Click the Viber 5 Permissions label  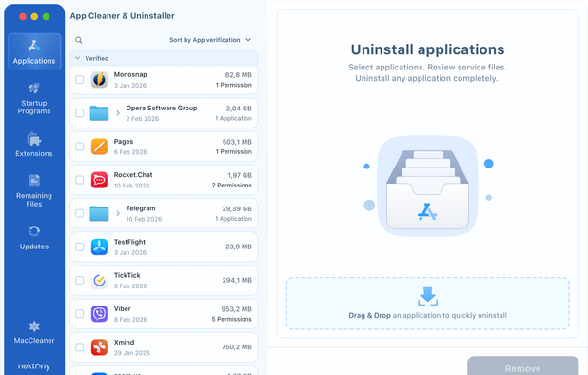click(x=232, y=319)
